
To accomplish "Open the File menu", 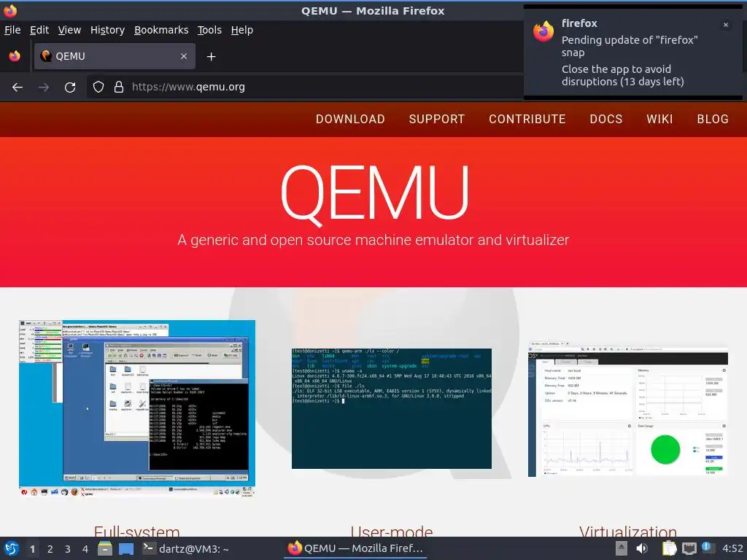I will pos(12,30).
